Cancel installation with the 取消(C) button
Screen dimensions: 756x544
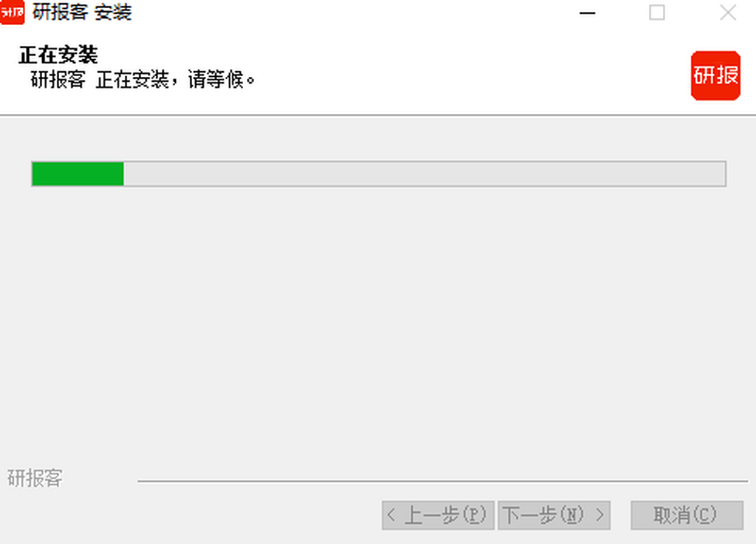(x=687, y=516)
